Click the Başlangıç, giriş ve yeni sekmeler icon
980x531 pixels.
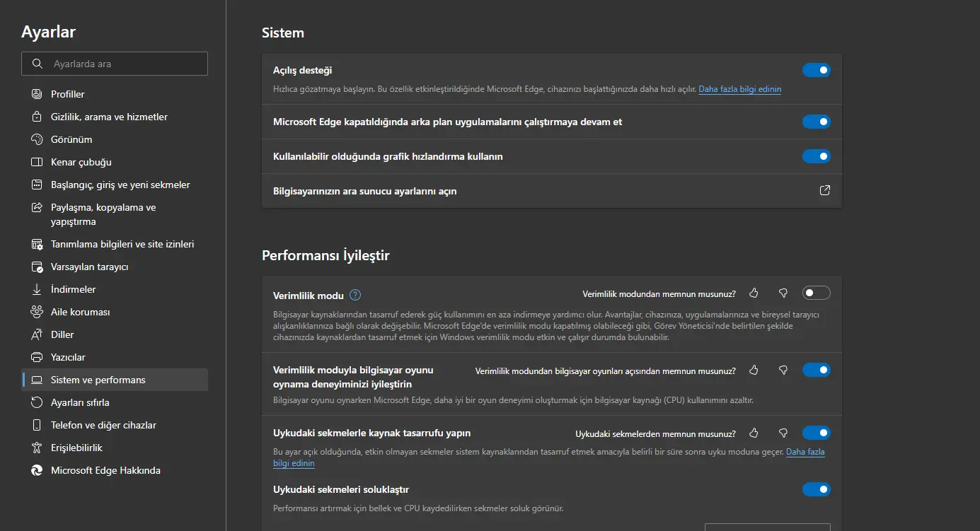pos(38,185)
